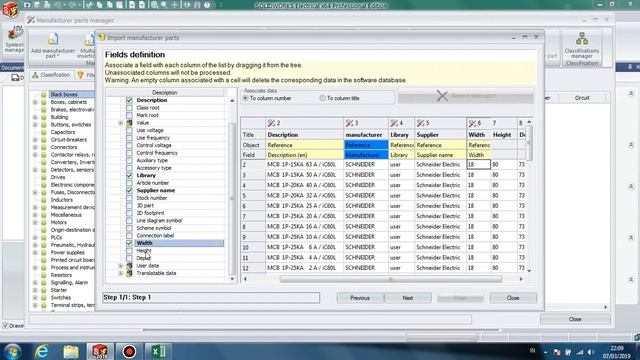Uncheck the Width field checkbox
The image size is (640, 360).
[129, 243]
